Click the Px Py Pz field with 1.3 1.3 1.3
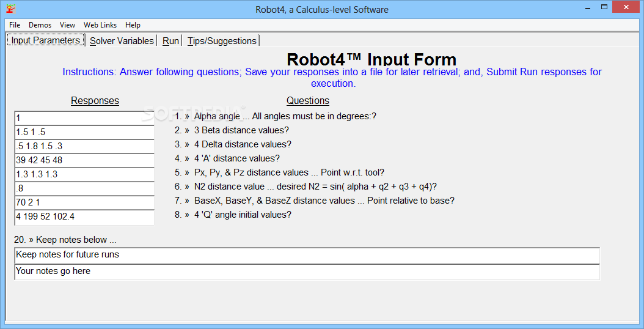 coord(84,174)
